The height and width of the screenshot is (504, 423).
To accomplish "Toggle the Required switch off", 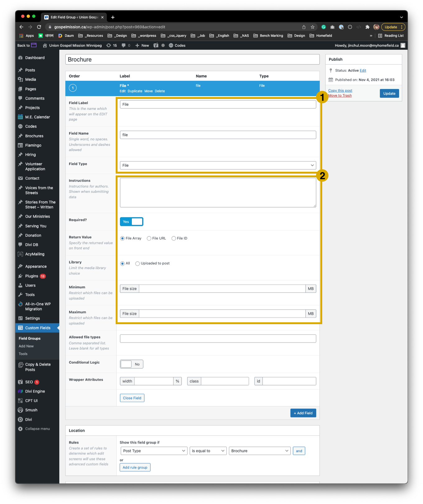I will pos(132,222).
